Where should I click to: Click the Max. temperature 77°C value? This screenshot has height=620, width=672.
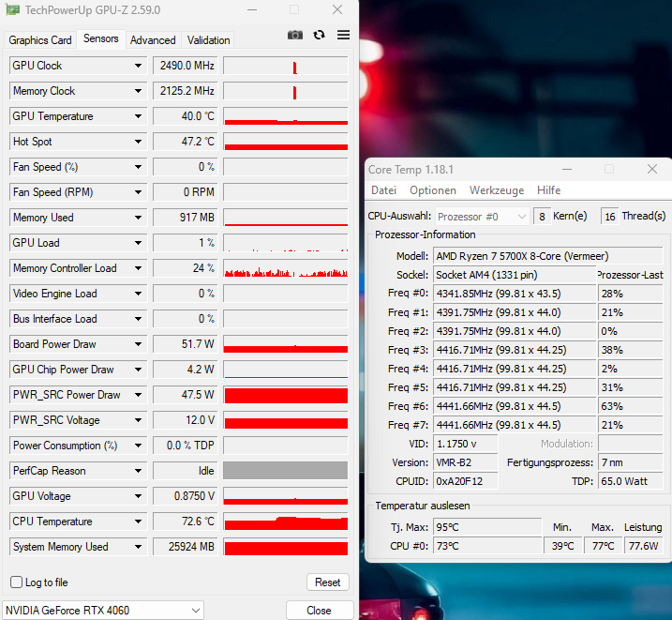coord(603,546)
